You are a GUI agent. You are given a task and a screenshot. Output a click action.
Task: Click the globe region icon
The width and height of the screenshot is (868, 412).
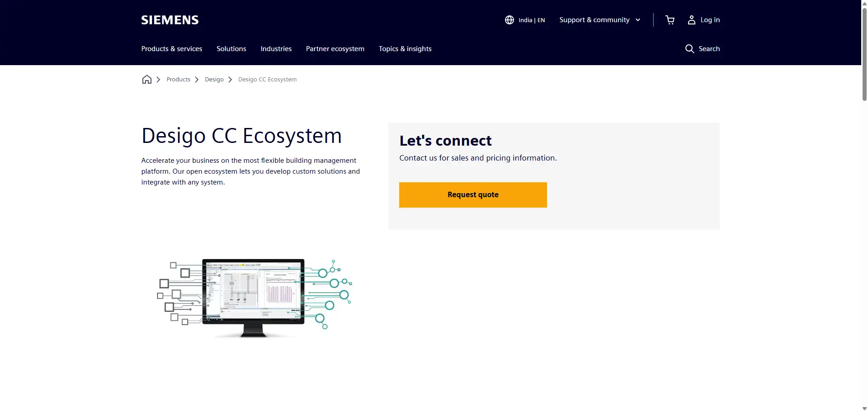point(509,20)
